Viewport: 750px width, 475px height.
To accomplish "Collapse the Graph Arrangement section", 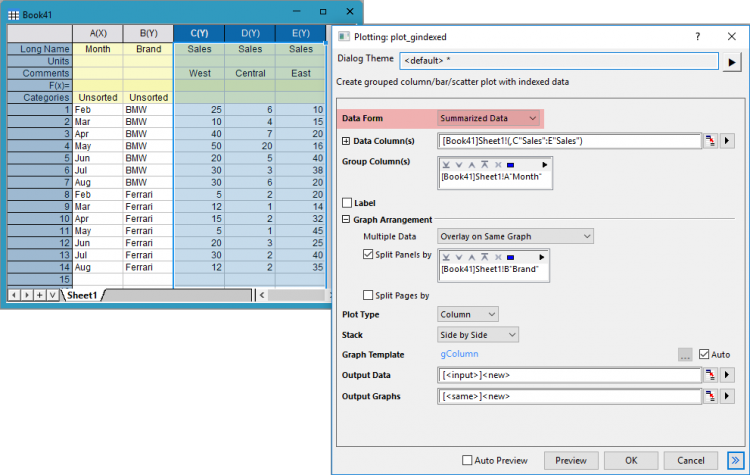I will [346, 220].
